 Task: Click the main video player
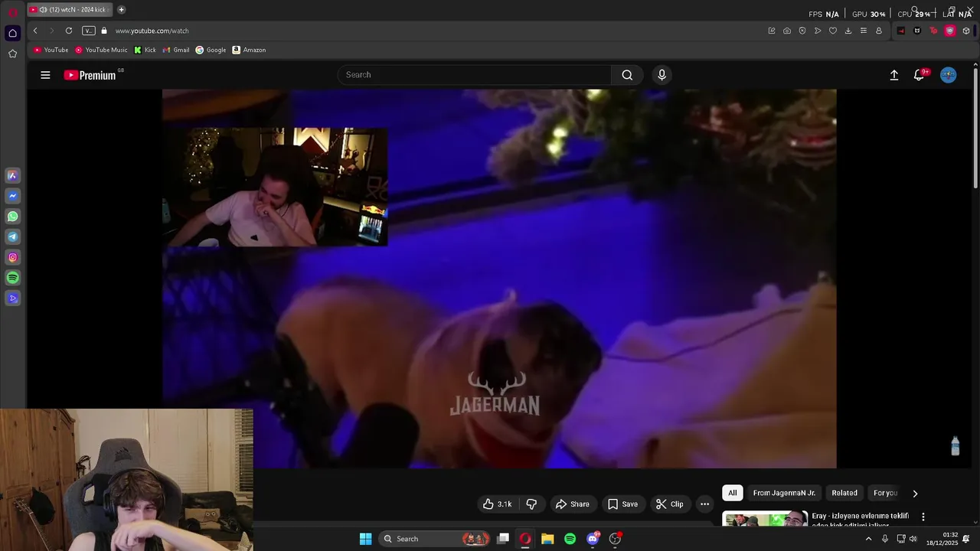coord(499,279)
